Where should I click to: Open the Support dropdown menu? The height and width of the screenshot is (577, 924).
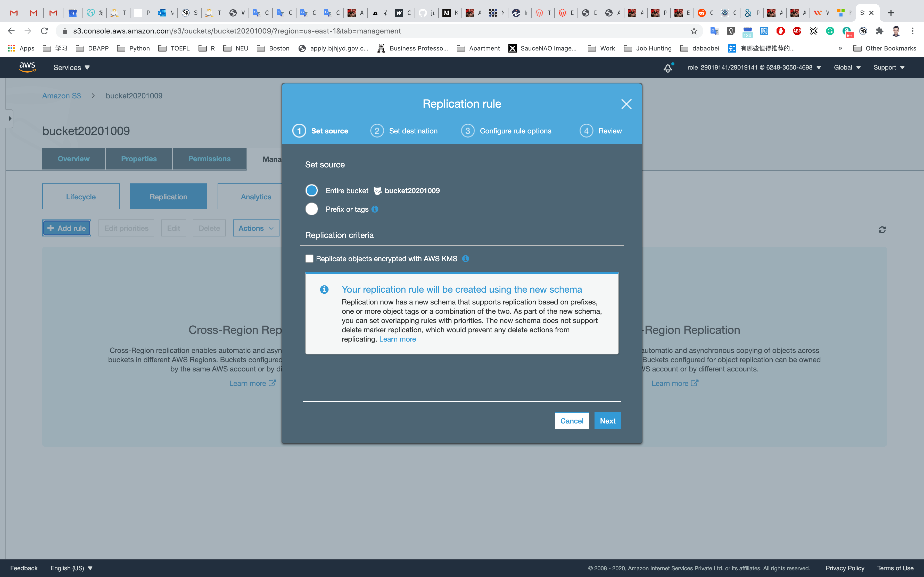(x=888, y=67)
